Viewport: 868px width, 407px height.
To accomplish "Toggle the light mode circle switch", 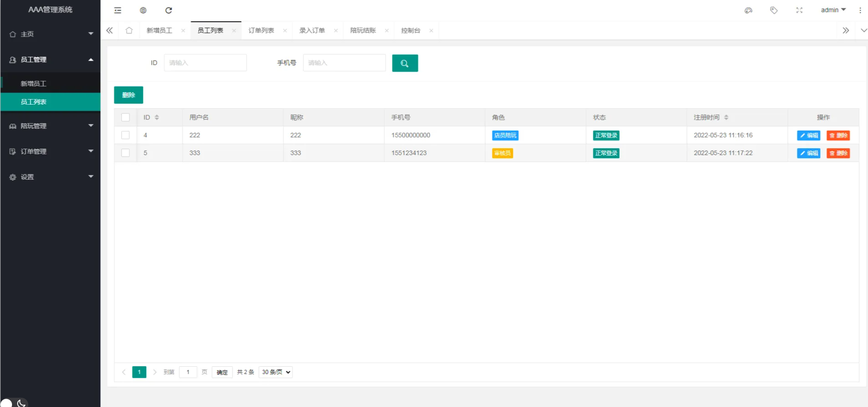I will click(x=6, y=403).
